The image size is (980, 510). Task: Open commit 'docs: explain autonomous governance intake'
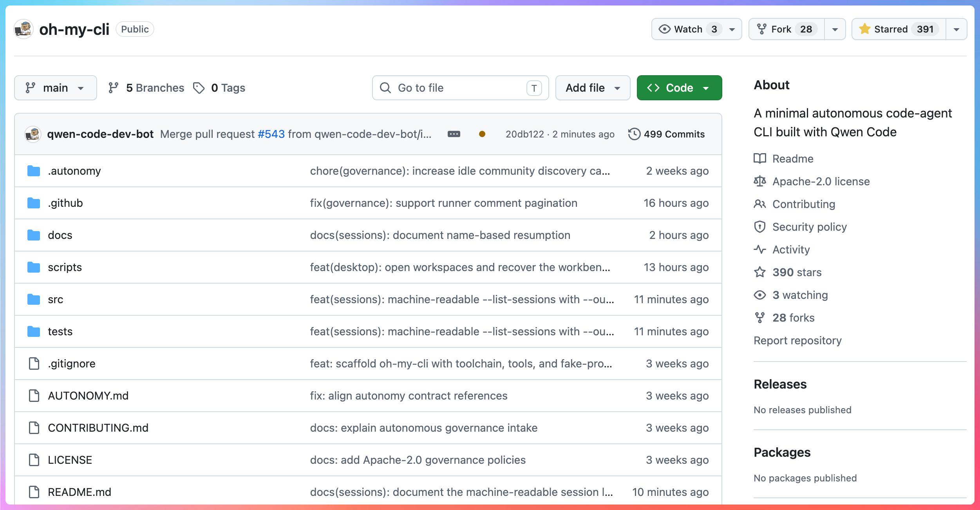(424, 428)
